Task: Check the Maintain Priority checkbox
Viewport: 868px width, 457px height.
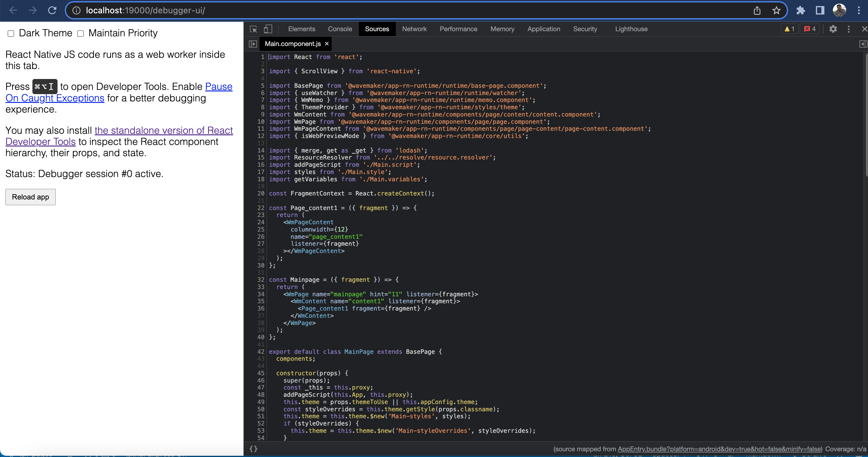Action: (x=80, y=33)
